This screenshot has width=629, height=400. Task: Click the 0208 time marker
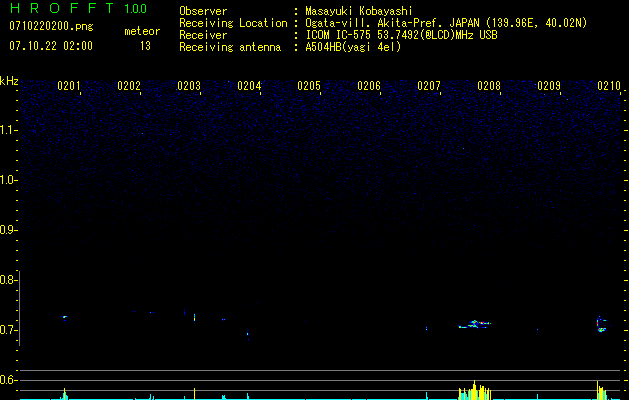point(489,86)
